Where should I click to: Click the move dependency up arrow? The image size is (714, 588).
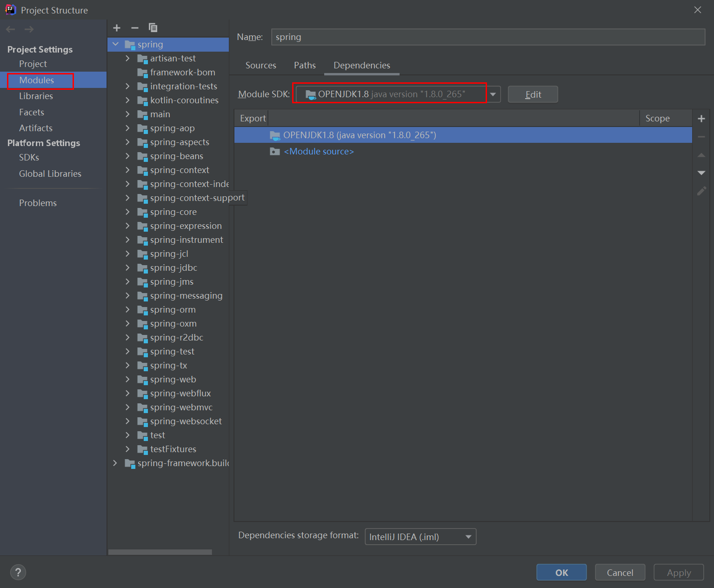pos(701,155)
